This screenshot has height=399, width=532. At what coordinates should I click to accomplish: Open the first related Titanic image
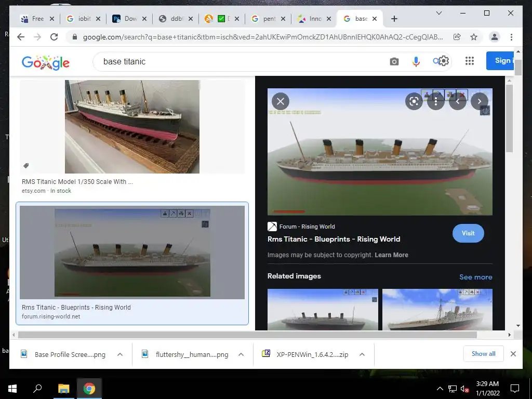click(323, 310)
